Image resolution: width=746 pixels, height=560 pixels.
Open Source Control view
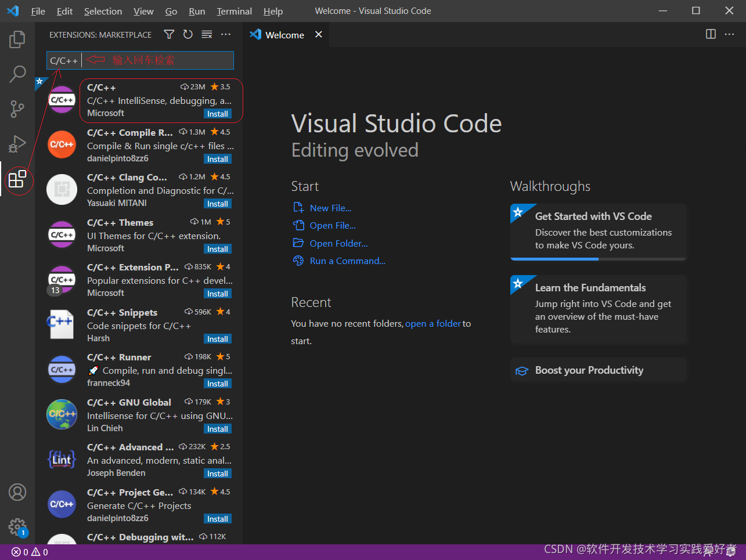(x=17, y=109)
